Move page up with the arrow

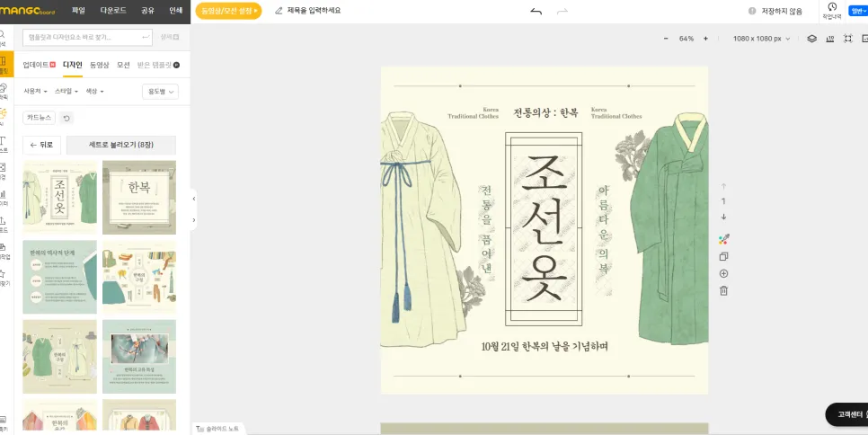723,187
